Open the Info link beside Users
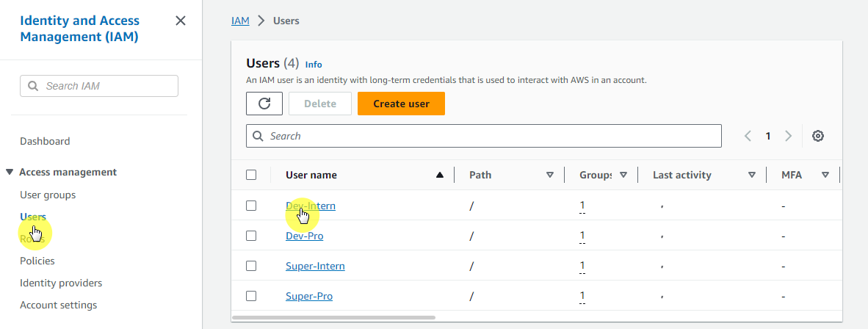868x329 pixels. tap(314, 64)
